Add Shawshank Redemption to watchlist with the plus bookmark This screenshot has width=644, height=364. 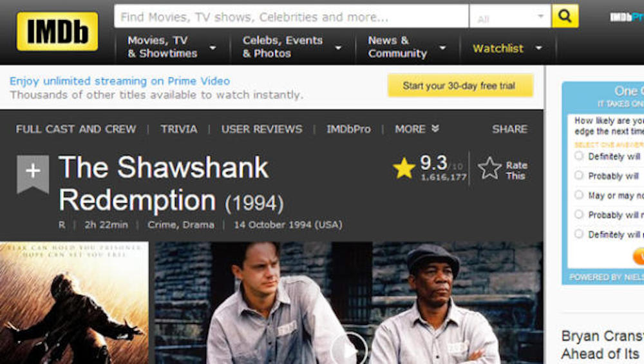click(x=33, y=174)
